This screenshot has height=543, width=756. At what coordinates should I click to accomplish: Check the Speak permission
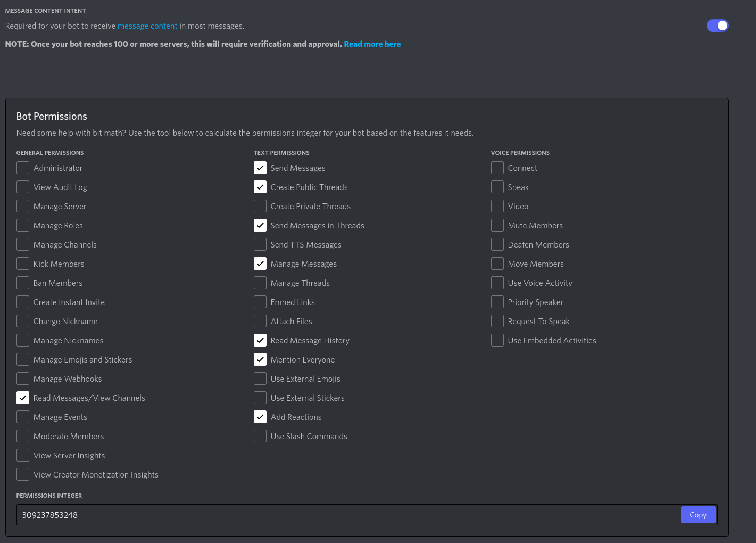pyautogui.click(x=497, y=187)
